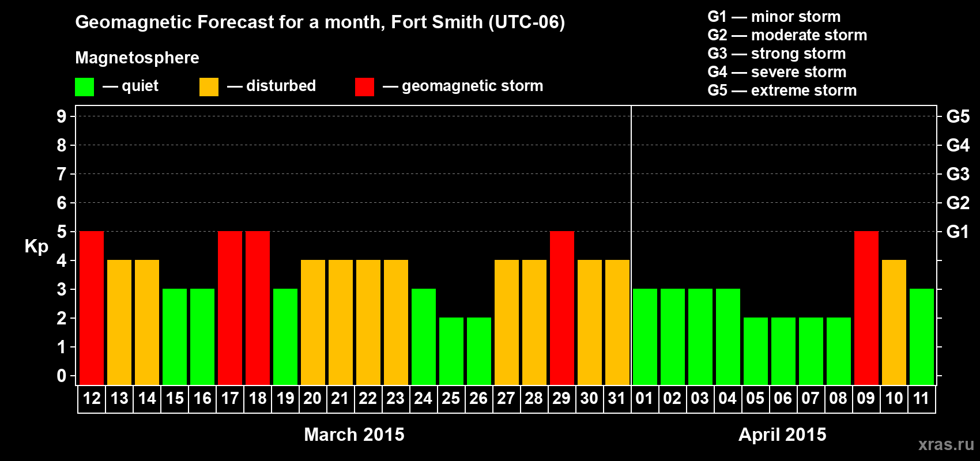The image size is (980, 461).
Task: Click the Geomagnetic Forecast chart title
Action: tap(320, 22)
